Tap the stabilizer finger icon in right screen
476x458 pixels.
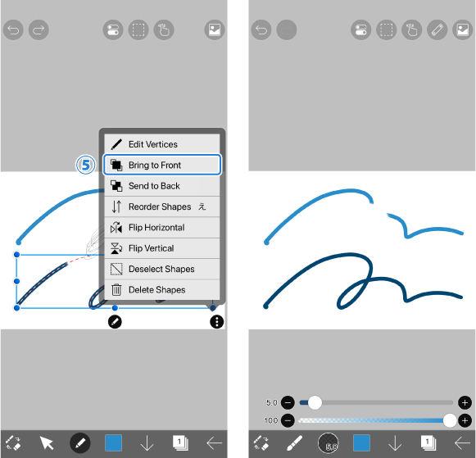[411, 30]
